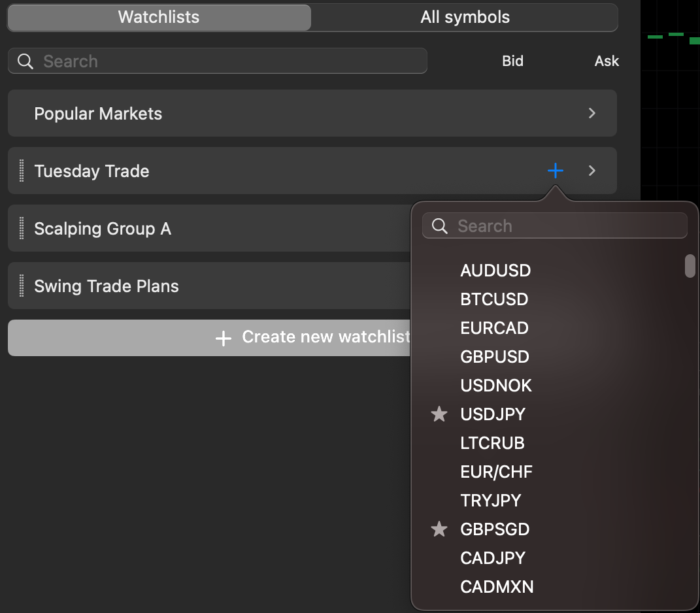The height and width of the screenshot is (613, 700).
Task: Click the magnifier icon in popup search field
Action: tap(440, 226)
